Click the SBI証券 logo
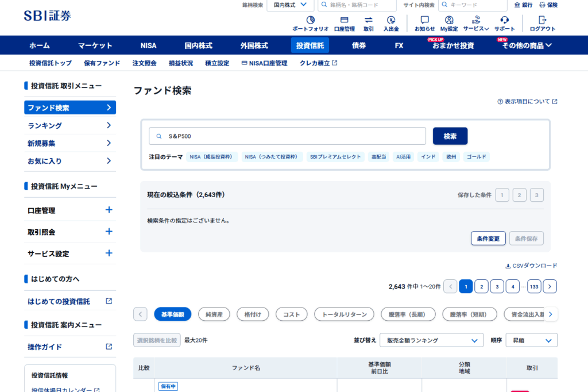This screenshot has height=392, width=588. point(47,16)
